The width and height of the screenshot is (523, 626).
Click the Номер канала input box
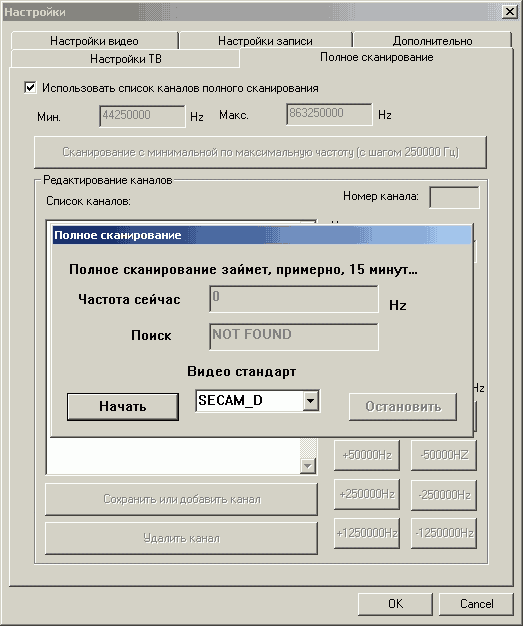[454, 197]
